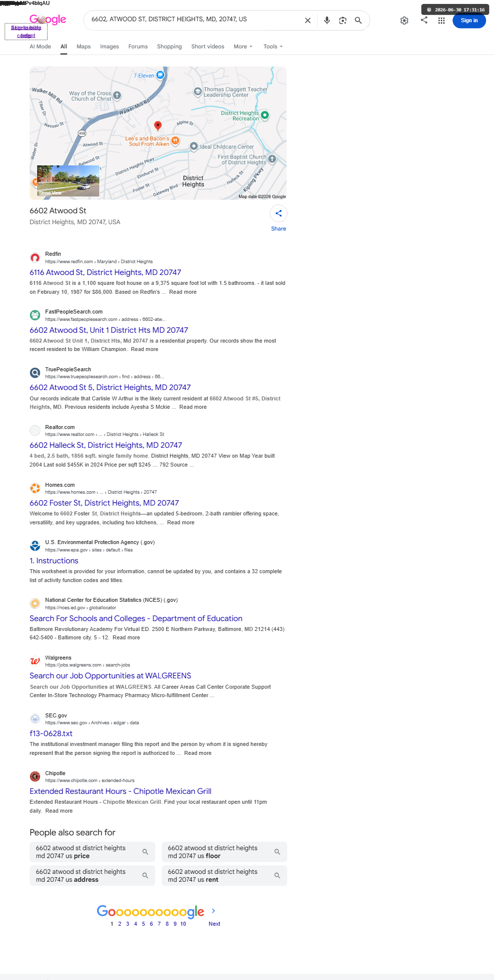Expand the More search filters dropdown
The height and width of the screenshot is (980, 500).
[243, 46]
